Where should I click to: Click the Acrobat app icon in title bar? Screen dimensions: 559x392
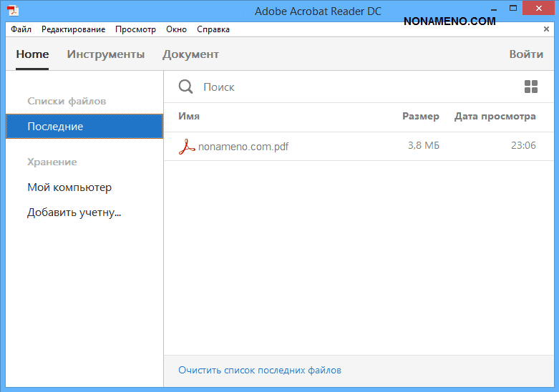(x=13, y=11)
